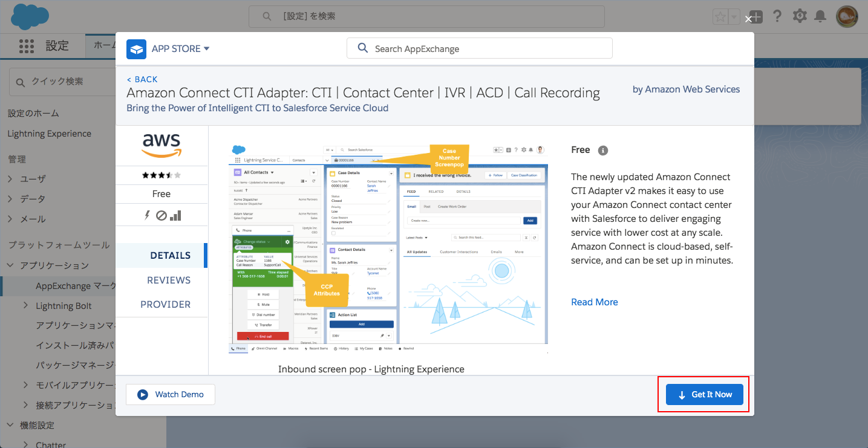Open the APP STORE dropdown arrow
Screen dimensions: 868x448
point(207,48)
